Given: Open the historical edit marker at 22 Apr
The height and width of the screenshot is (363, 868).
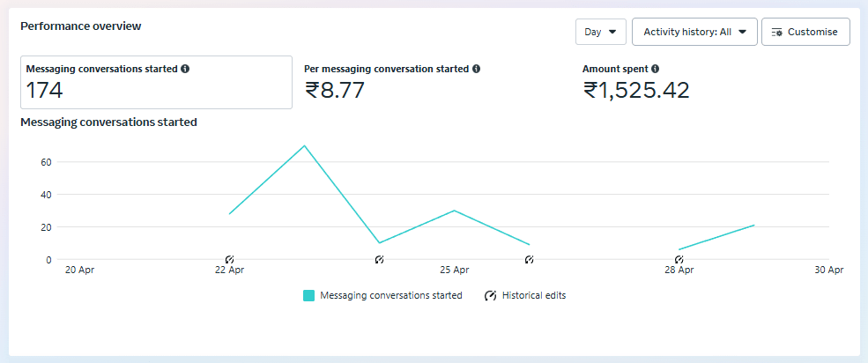Looking at the screenshot, I should (229, 260).
